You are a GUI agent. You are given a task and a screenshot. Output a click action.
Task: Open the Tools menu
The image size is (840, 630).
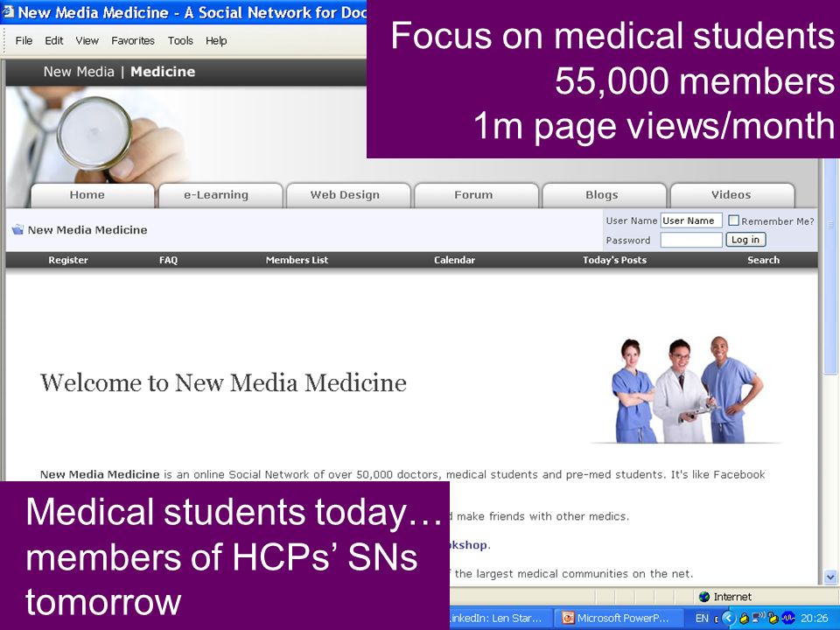pyautogui.click(x=180, y=41)
